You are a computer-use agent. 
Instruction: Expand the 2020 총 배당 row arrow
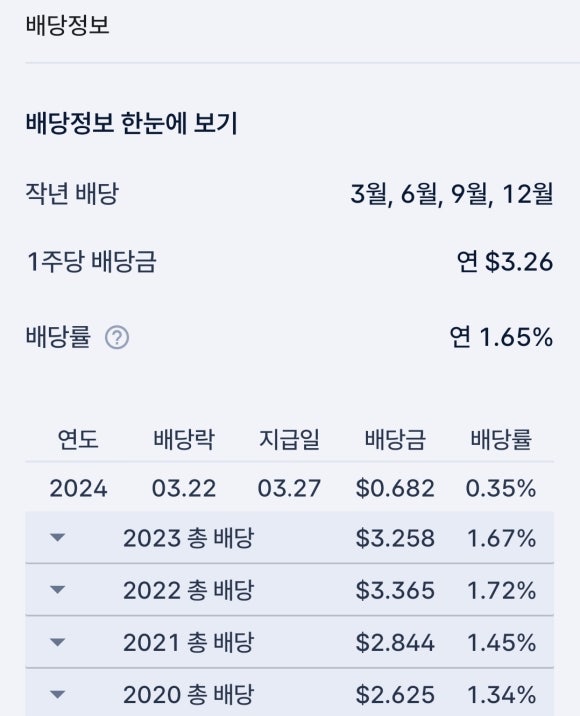coord(58,695)
